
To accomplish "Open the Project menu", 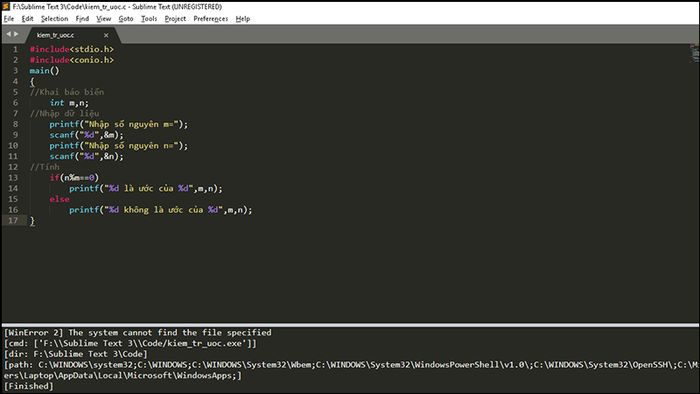I will [175, 19].
